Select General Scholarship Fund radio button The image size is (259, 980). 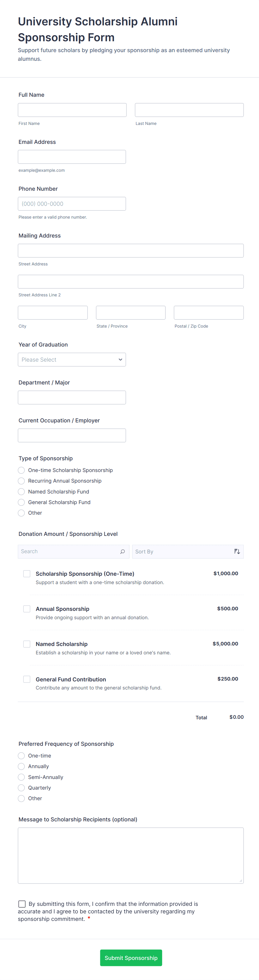click(22, 502)
